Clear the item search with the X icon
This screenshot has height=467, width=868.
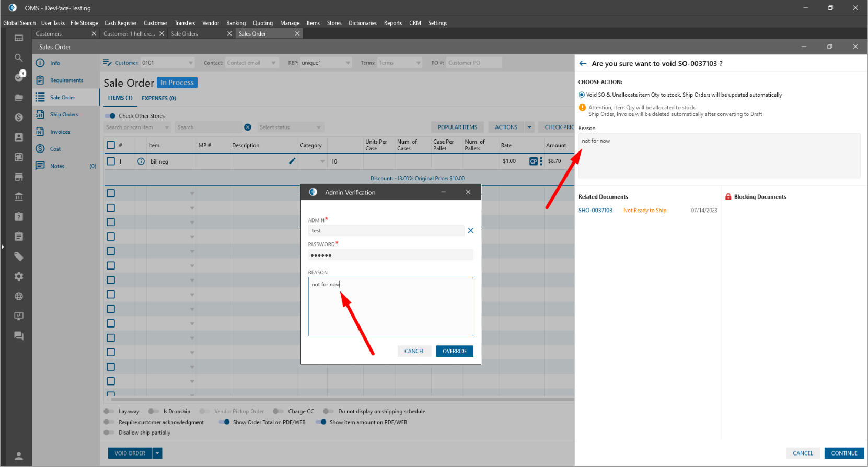248,127
